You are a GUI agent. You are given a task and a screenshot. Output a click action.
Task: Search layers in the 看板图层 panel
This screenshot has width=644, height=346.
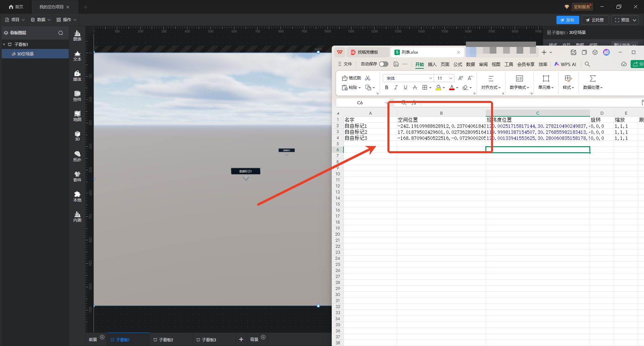[61, 33]
